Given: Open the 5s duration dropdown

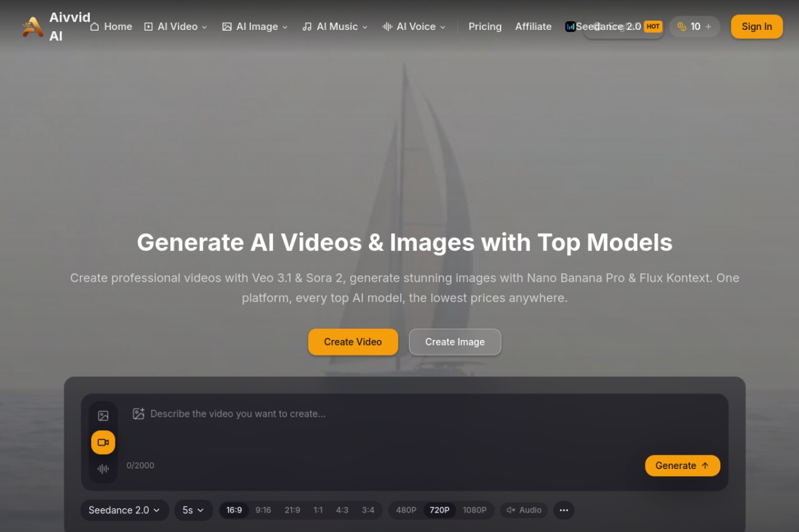Looking at the screenshot, I should (x=194, y=510).
